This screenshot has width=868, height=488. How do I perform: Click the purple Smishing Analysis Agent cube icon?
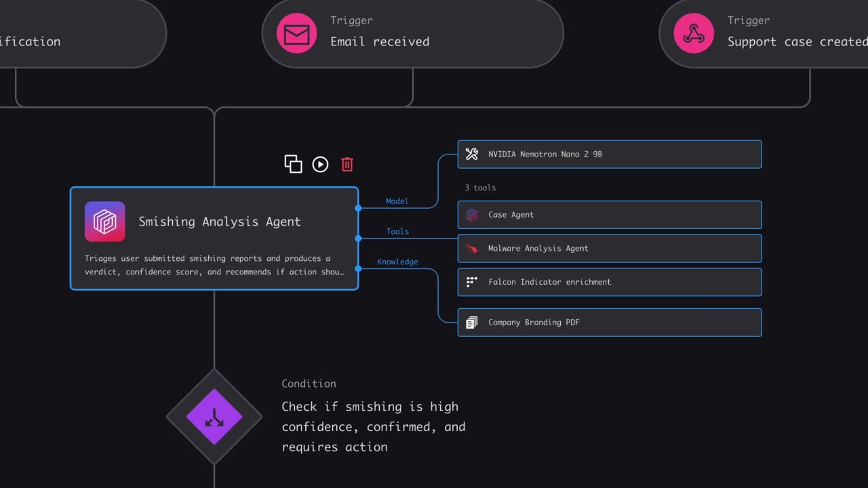104,222
